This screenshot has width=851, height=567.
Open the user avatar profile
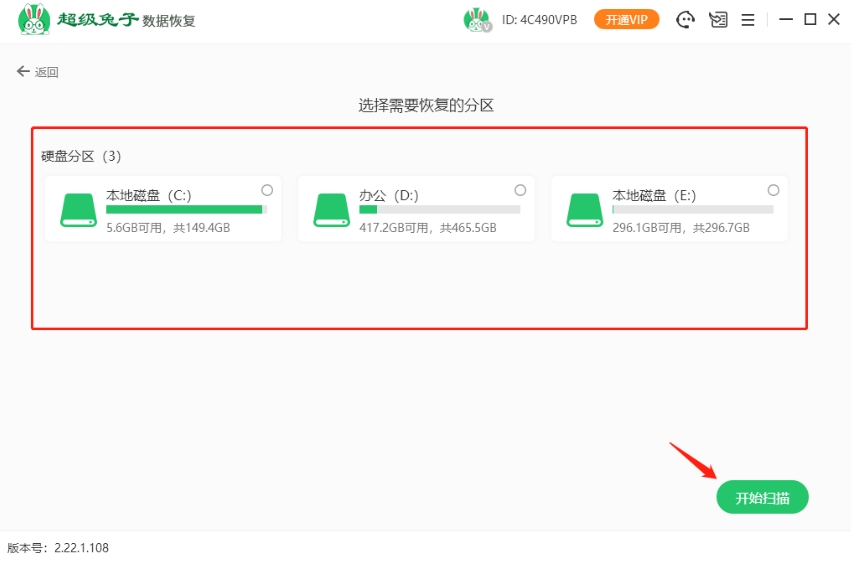pos(477,20)
